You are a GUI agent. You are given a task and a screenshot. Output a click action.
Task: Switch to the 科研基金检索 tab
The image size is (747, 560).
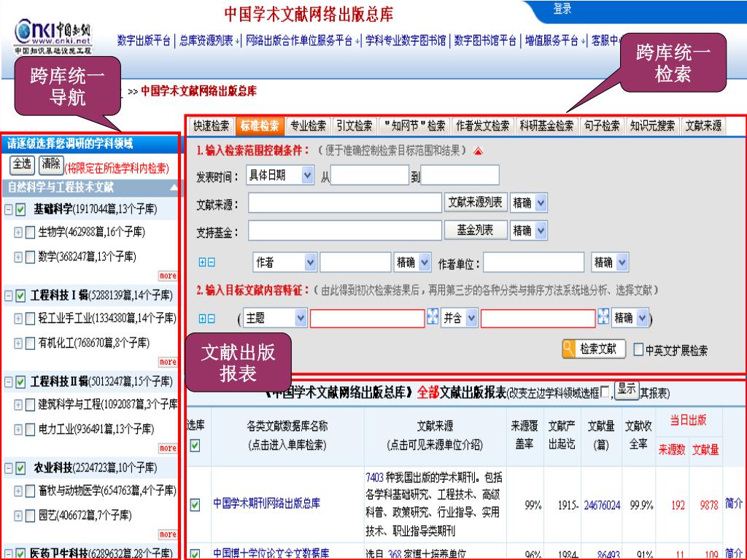547,126
